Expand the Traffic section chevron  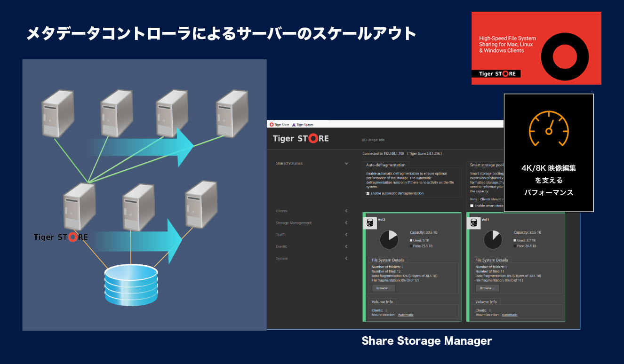tap(346, 235)
